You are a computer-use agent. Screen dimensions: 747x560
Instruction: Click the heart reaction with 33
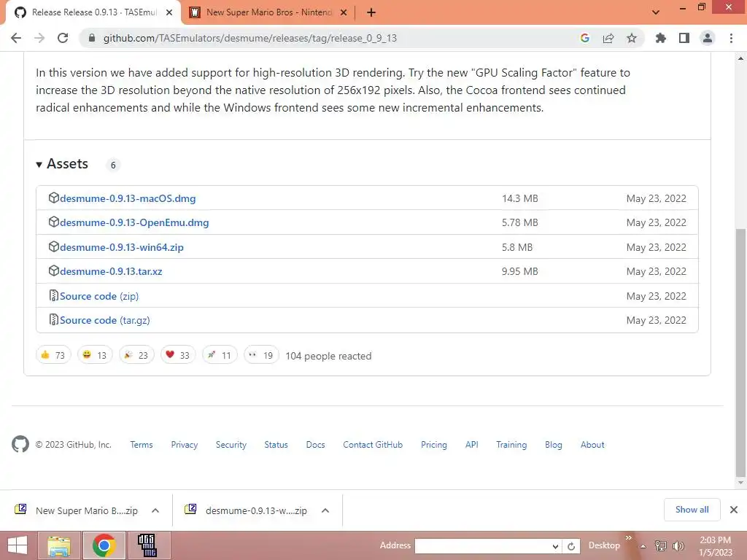coord(178,355)
